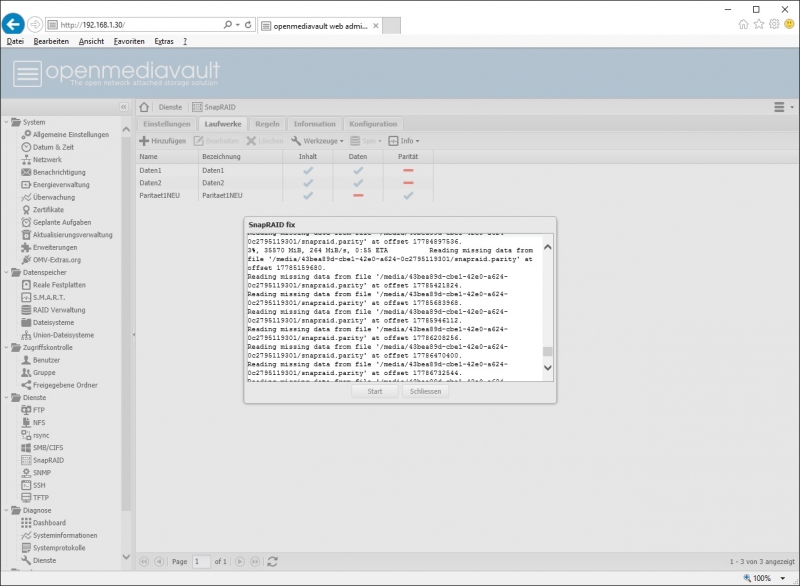The width and height of the screenshot is (800, 586).
Task: Open Erweiterungen puzzle icon
Action: click(26, 247)
